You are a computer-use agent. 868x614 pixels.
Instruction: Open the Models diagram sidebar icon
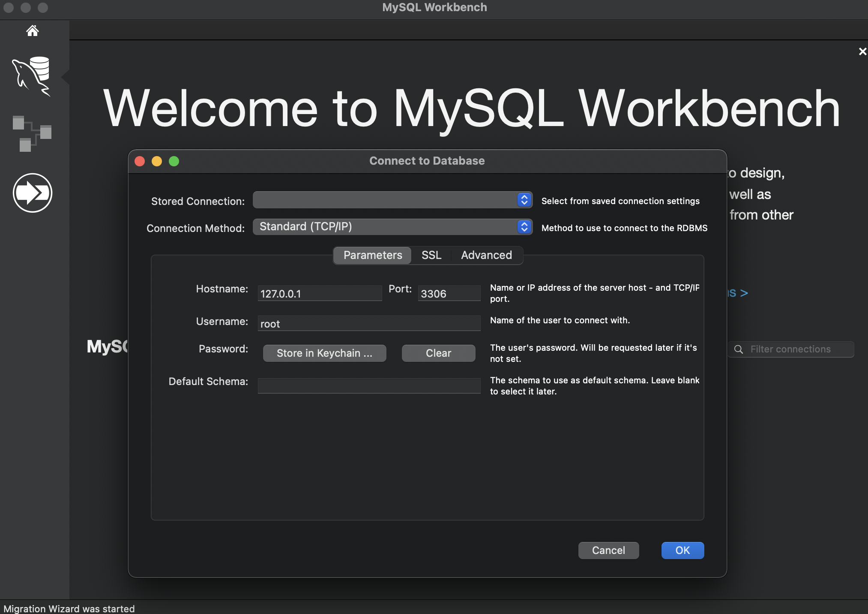pyautogui.click(x=32, y=133)
